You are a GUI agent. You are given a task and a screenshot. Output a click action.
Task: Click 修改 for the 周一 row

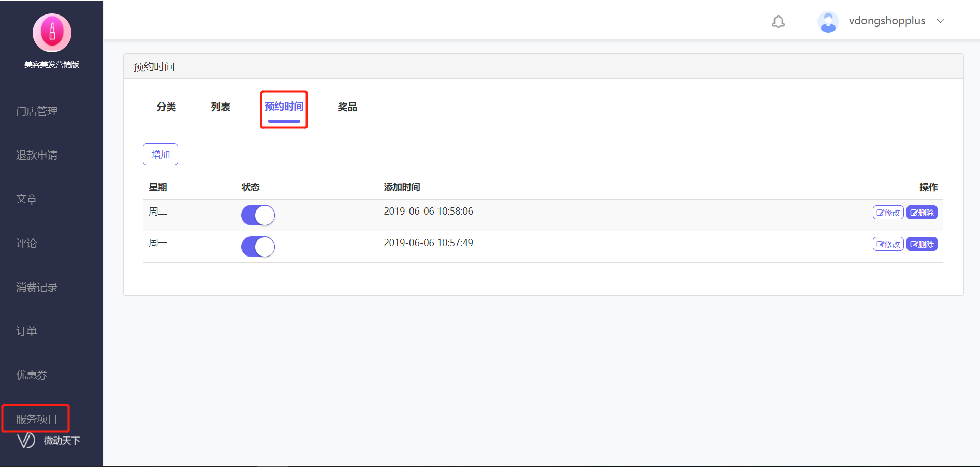point(888,244)
